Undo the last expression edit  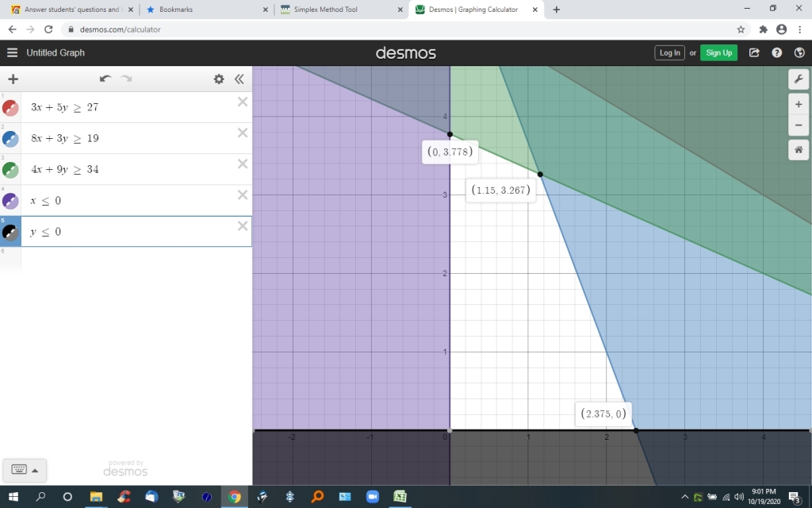pos(105,79)
